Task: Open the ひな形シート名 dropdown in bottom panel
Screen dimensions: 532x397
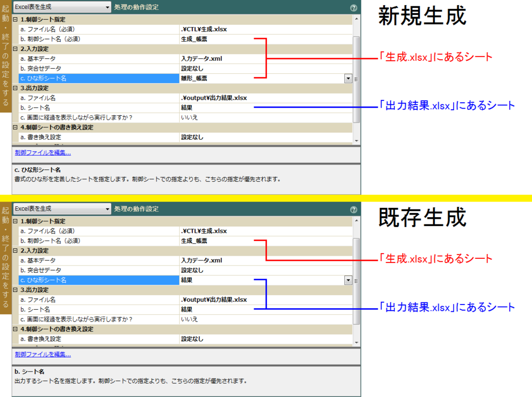Action: pyautogui.click(x=348, y=280)
